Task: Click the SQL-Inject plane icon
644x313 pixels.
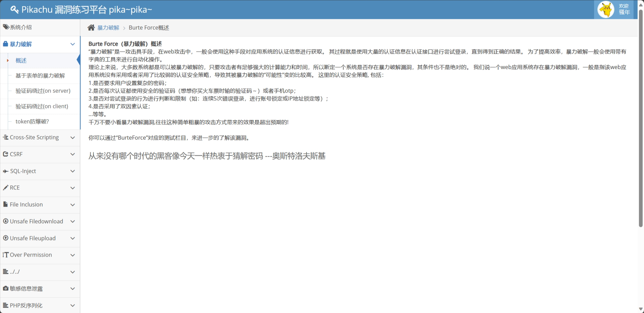Action: coord(5,171)
